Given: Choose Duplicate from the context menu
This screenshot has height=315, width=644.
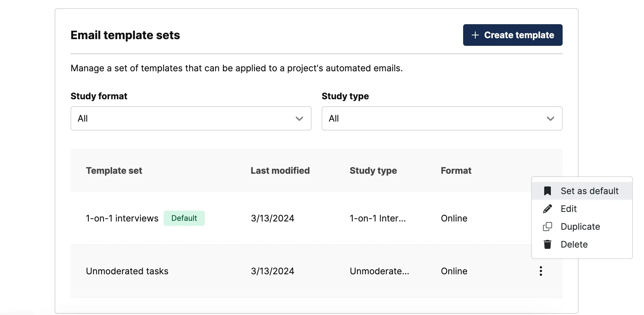Looking at the screenshot, I should pyautogui.click(x=582, y=227).
